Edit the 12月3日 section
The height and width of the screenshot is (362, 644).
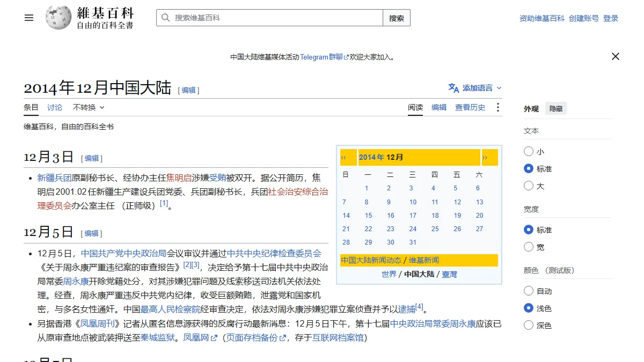(92, 158)
